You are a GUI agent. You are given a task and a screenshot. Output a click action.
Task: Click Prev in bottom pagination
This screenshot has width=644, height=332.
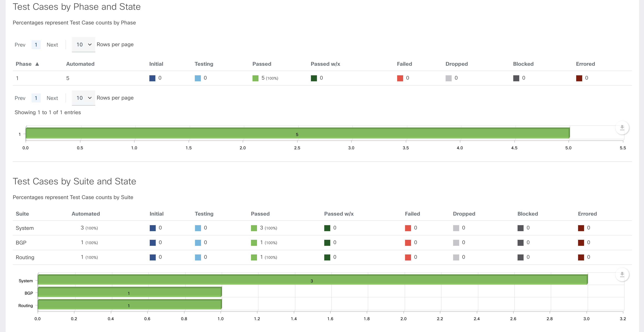tap(20, 98)
